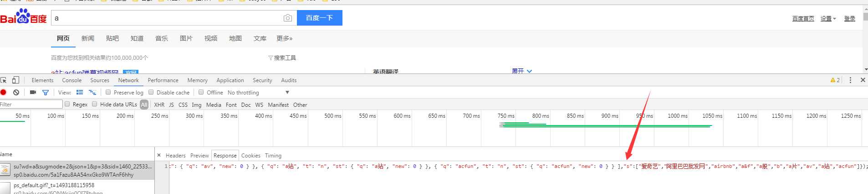Toggle Offline checkbox
868x194 pixels.
201,92
